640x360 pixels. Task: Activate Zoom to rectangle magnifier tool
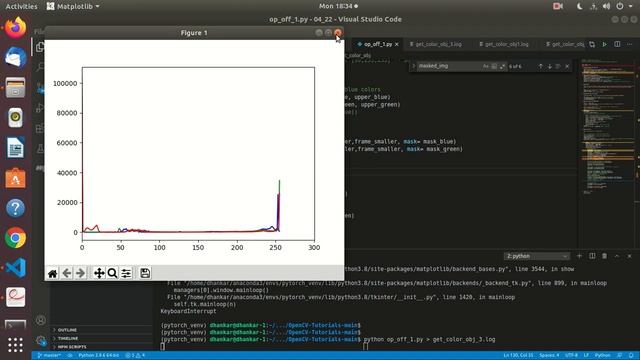[112, 273]
